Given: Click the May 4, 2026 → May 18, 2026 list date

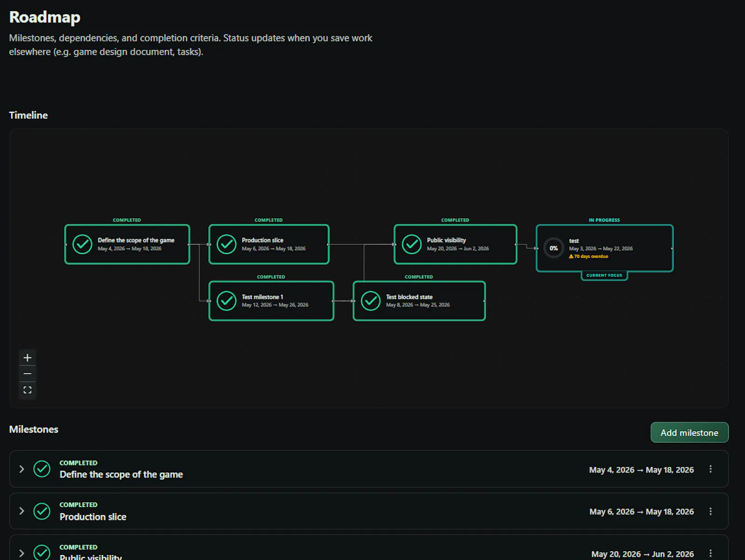Looking at the screenshot, I should tap(642, 470).
